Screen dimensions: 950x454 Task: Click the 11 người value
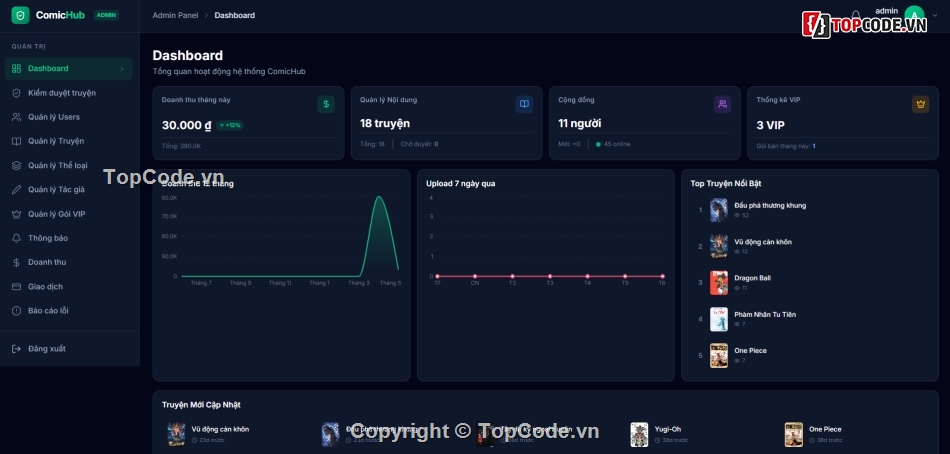click(579, 124)
